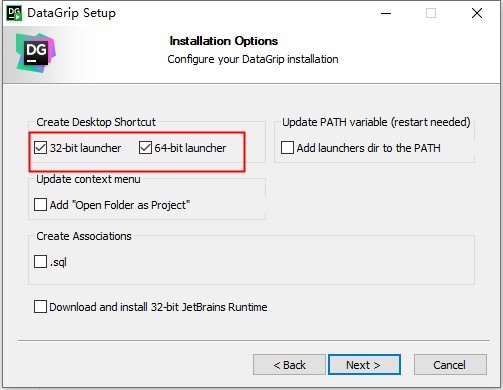Viewport: 503px width, 390px height.
Task: Click the Installation Options heading
Action: (224, 41)
